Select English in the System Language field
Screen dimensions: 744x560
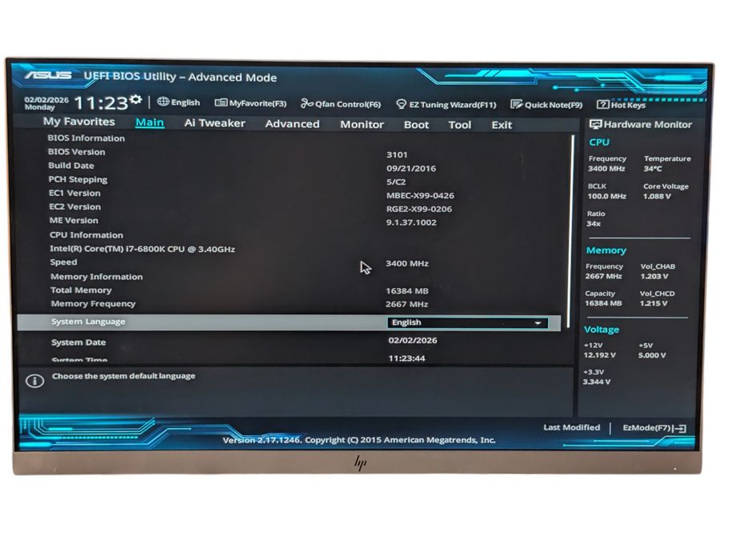pos(467,322)
